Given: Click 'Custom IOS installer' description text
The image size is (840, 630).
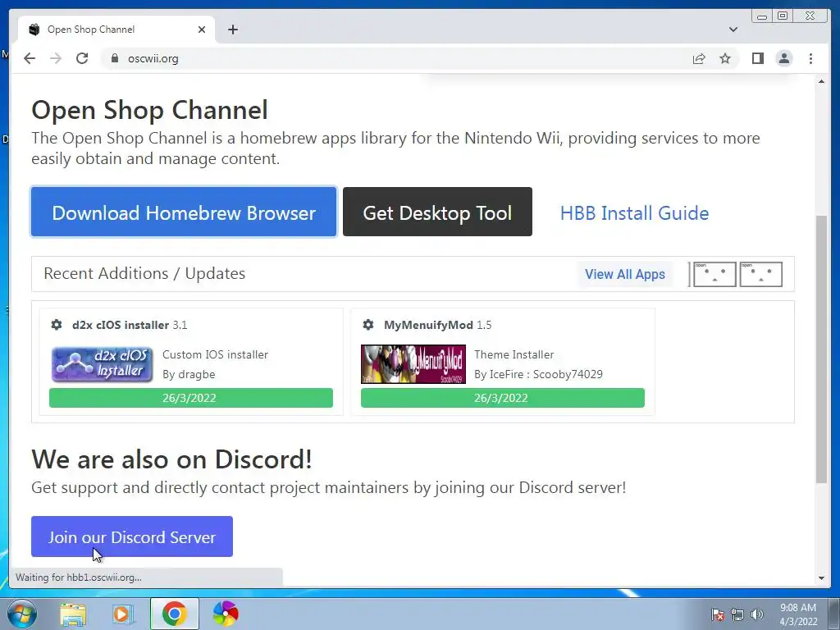Looking at the screenshot, I should [x=216, y=354].
